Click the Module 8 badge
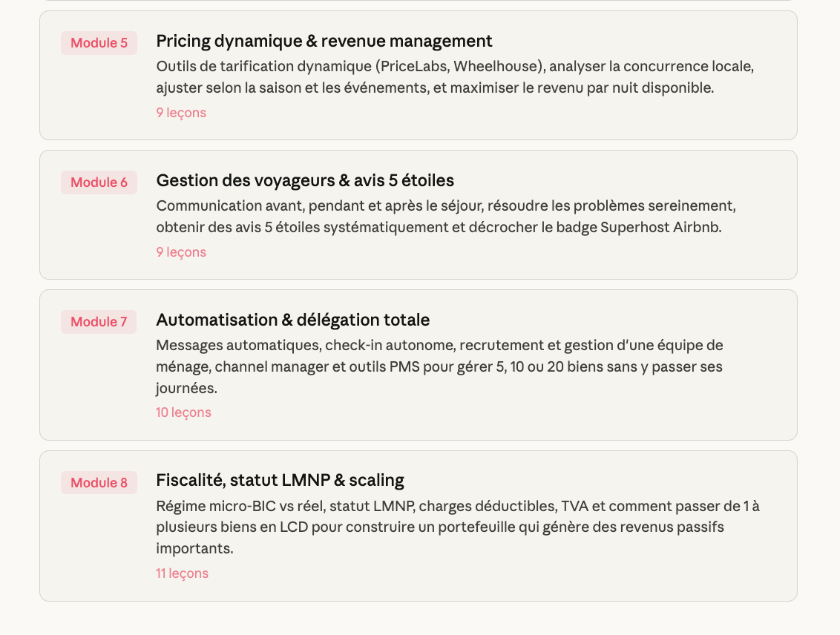 99,483
